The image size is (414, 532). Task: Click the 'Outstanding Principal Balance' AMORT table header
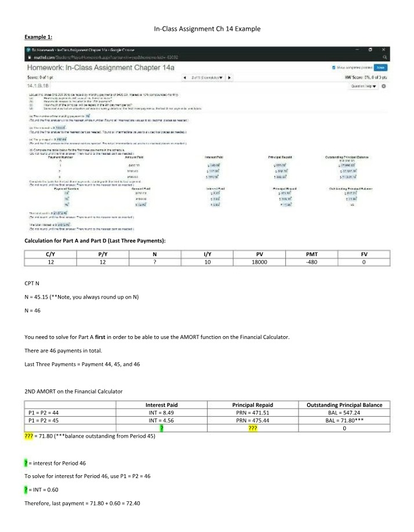click(344, 405)
